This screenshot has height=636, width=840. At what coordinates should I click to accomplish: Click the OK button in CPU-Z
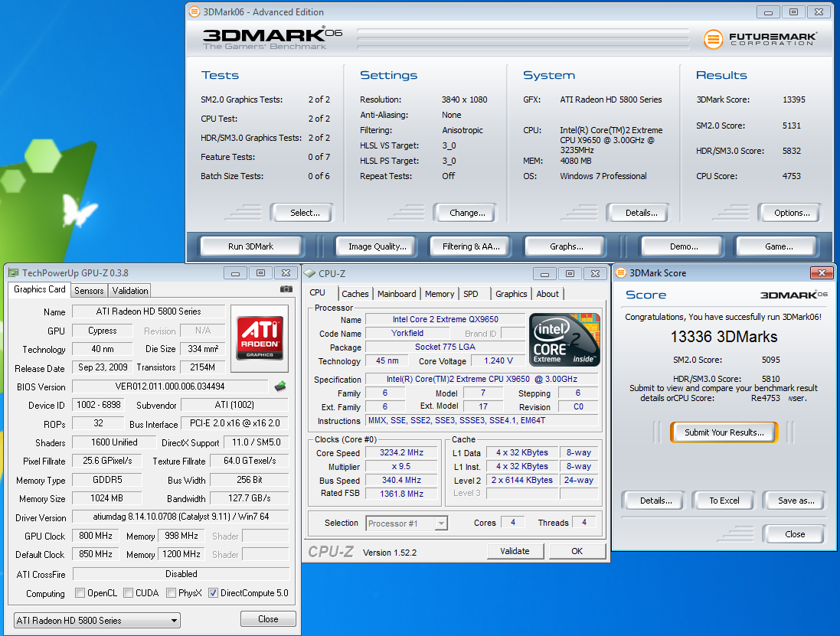coord(577,551)
